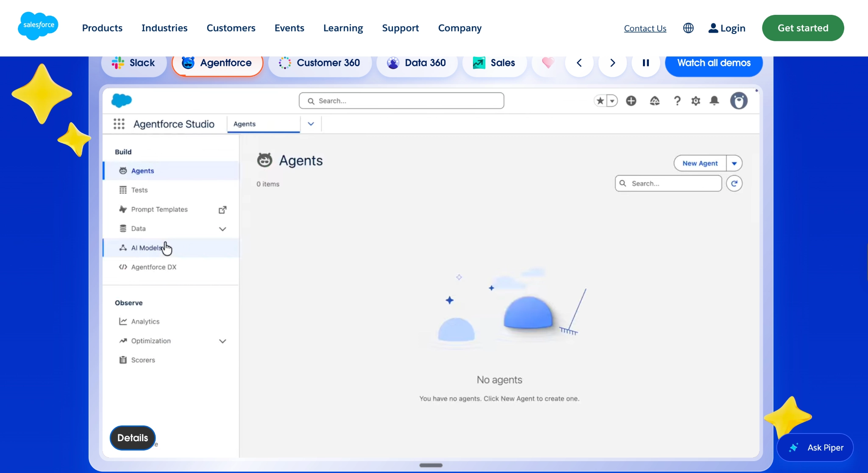Expand the Data sidebar section
This screenshot has width=868, height=473.
tap(223, 229)
